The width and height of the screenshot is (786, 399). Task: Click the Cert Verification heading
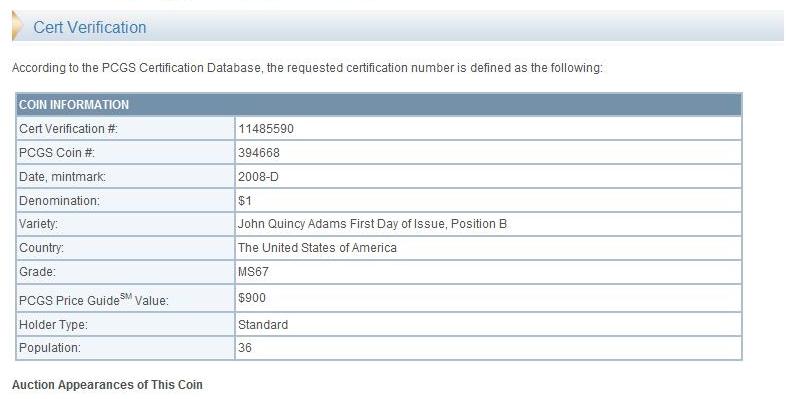pos(90,27)
